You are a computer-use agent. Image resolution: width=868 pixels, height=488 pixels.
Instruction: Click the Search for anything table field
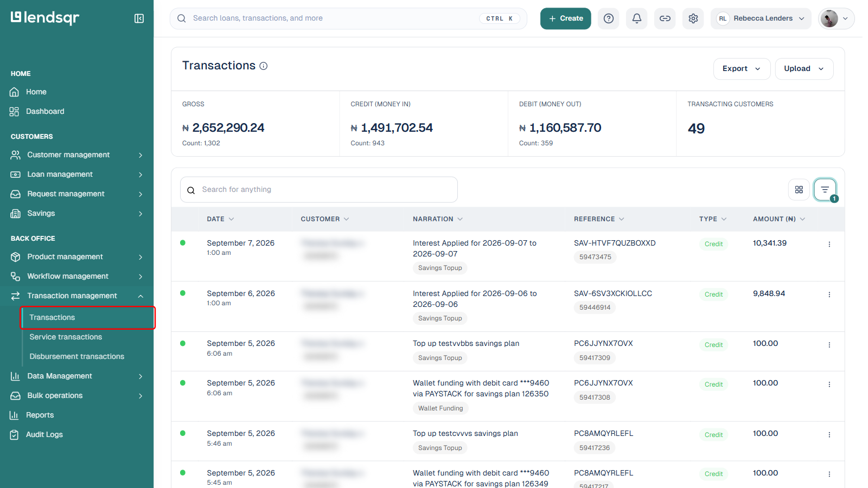point(319,190)
